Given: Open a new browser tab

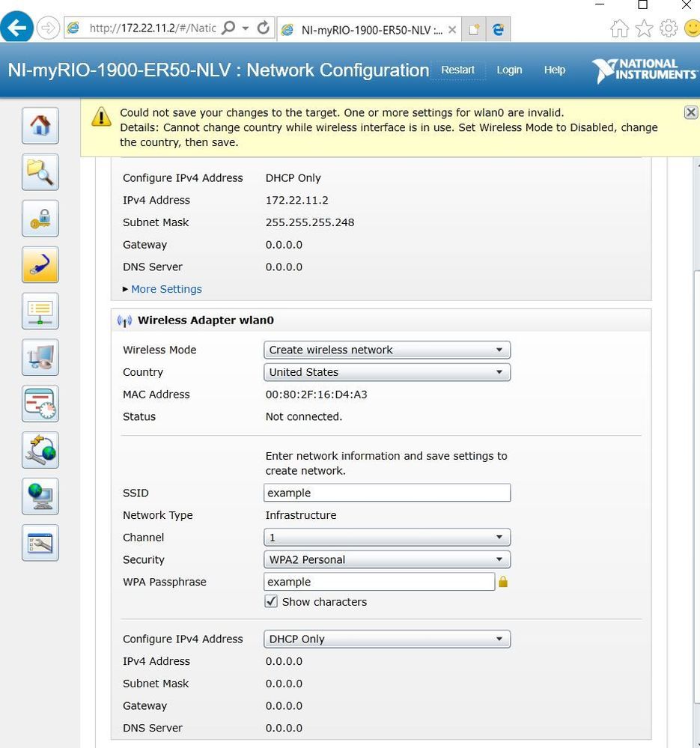Looking at the screenshot, I should 474,30.
